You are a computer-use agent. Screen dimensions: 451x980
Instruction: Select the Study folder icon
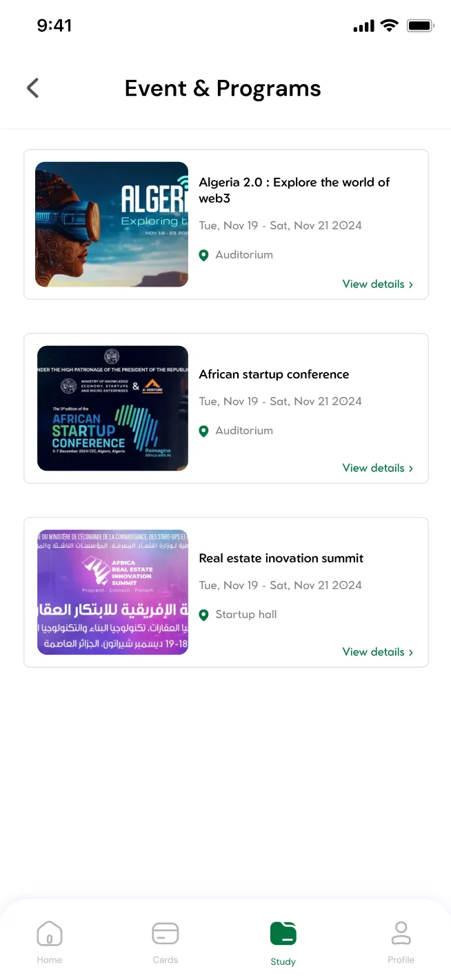(x=283, y=933)
